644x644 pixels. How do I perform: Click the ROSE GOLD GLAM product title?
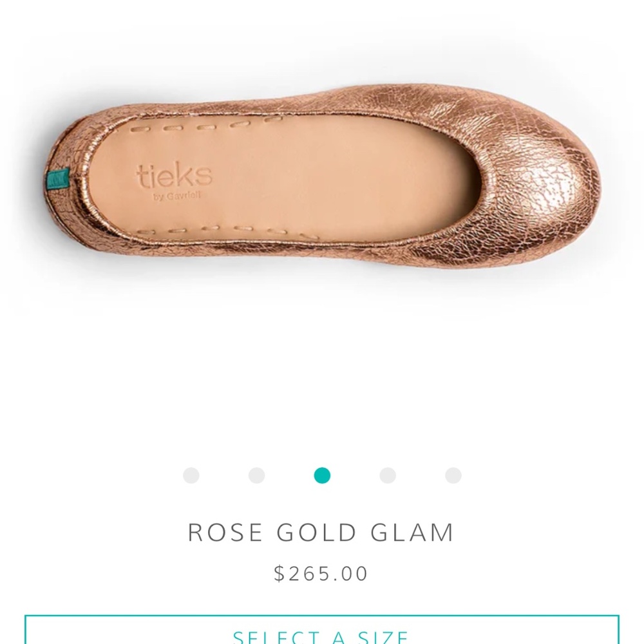(x=321, y=533)
